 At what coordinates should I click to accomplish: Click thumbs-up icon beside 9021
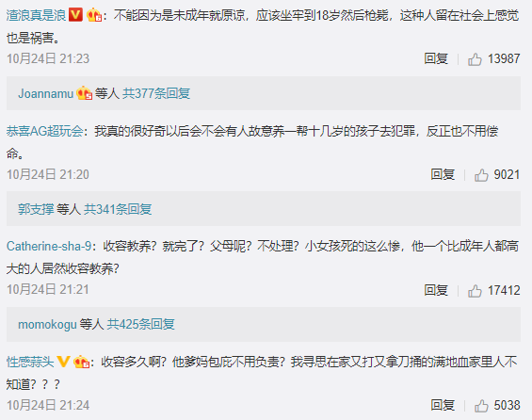tap(481, 175)
